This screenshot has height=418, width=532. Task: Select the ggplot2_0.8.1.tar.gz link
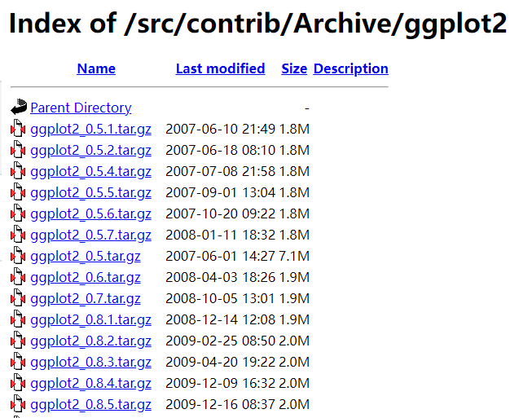click(90, 319)
